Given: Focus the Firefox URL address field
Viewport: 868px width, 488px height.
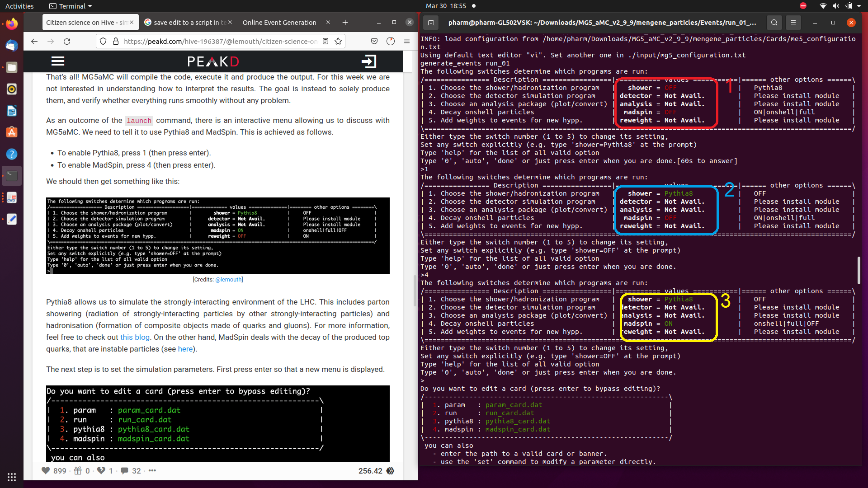Looking at the screenshot, I should coord(220,41).
